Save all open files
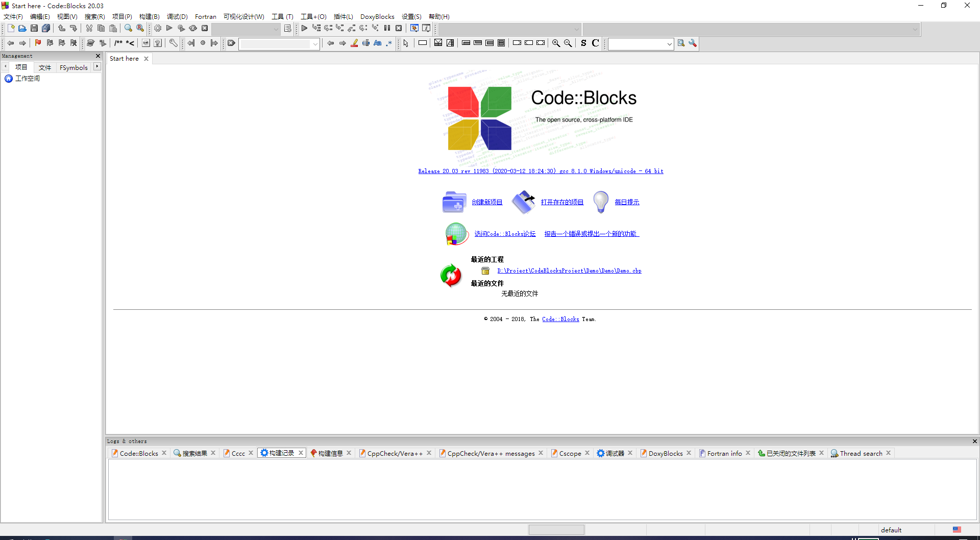The width and height of the screenshot is (980, 540). (46, 28)
